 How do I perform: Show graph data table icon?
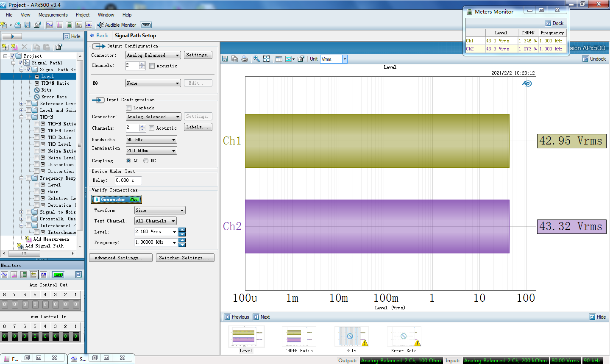click(279, 59)
